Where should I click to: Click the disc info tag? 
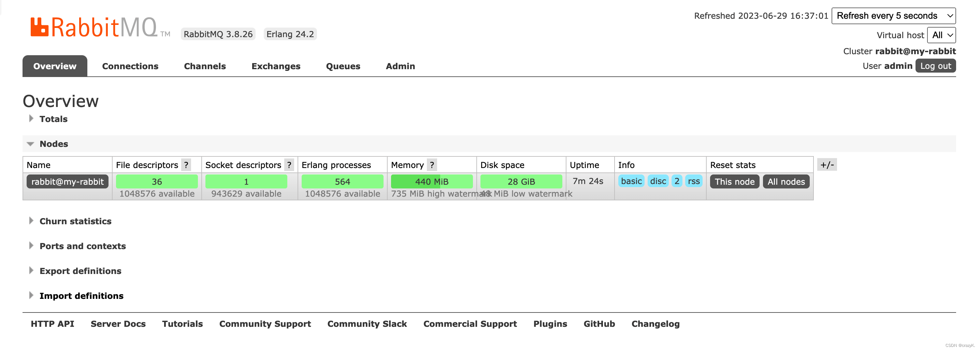click(x=658, y=181)
